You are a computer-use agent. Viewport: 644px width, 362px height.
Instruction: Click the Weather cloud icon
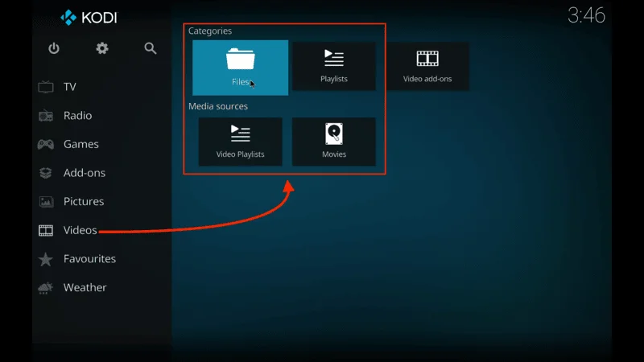[46, 288]
